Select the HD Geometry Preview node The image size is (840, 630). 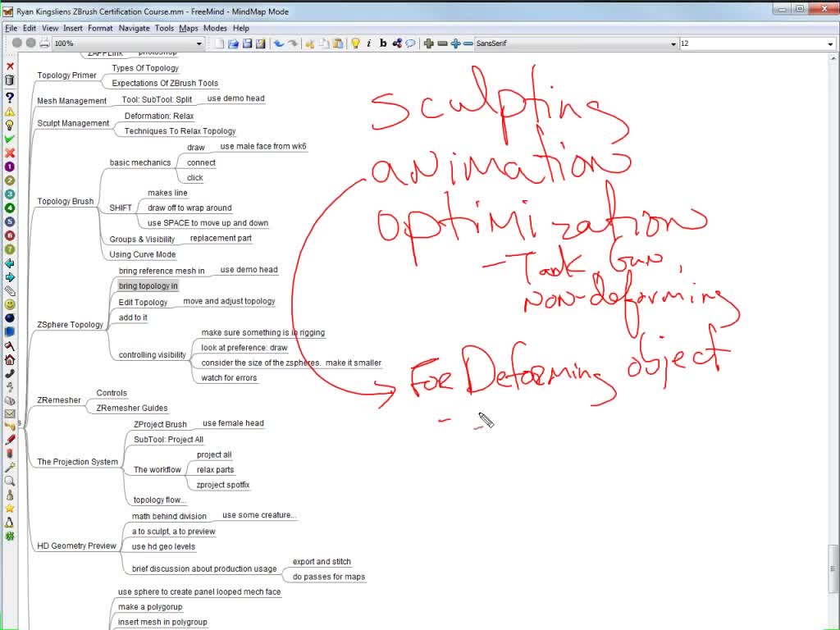76,546
